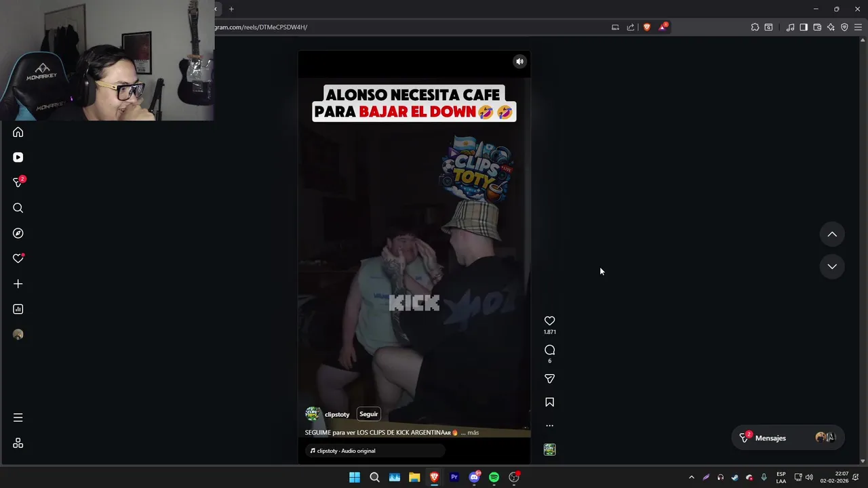Open Premiere Pro from taskbar
Screen dimensions: 868x488
[x=454, y=477]
